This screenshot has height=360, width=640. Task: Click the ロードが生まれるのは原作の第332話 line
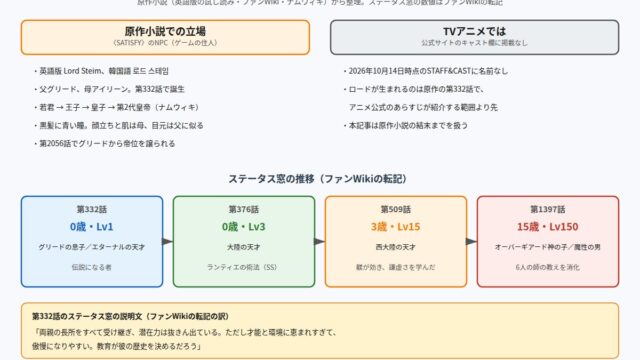[414, 89]
